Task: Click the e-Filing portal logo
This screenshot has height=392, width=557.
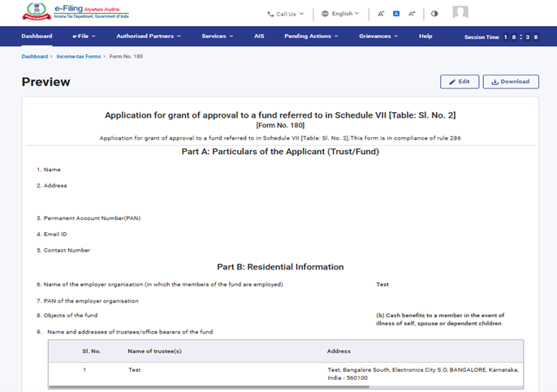Action: click(x=76, y=12)
